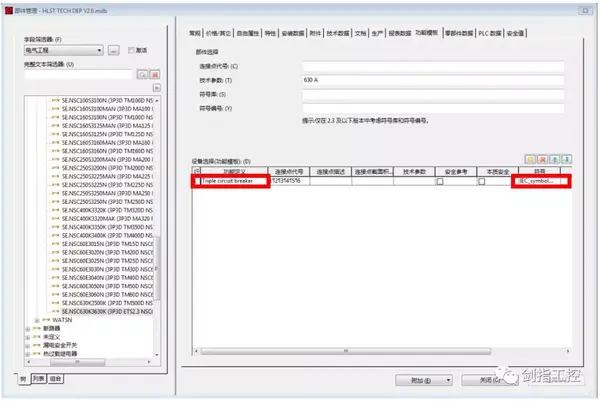Toggle the 激活 checkbox
600x402 pixels.
[x=131, y=50]
